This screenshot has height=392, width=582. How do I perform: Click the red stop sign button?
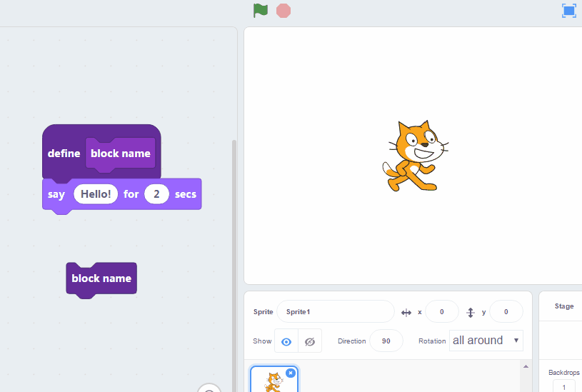point(284,11)
